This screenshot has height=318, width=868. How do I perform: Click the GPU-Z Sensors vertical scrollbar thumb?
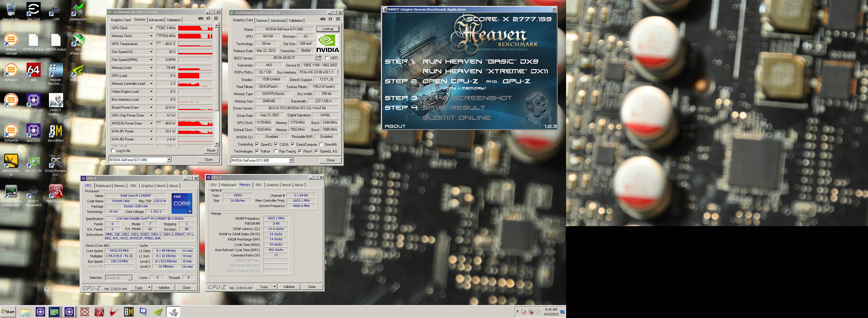pos(217,69)
